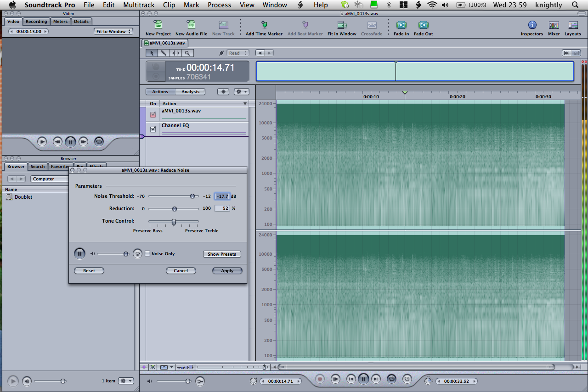Click main transport go to end
The image size is (588, 392).
tap(376, 379)
